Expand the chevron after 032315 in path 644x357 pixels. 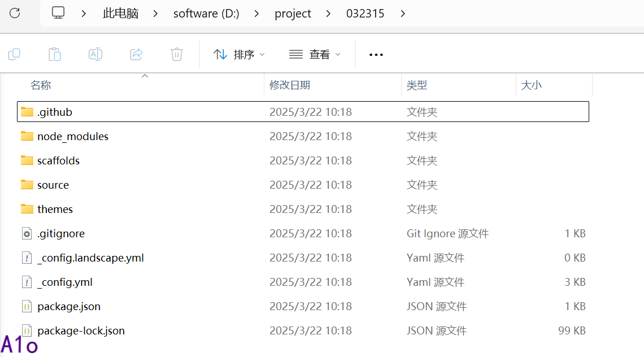tap(403, 14)
